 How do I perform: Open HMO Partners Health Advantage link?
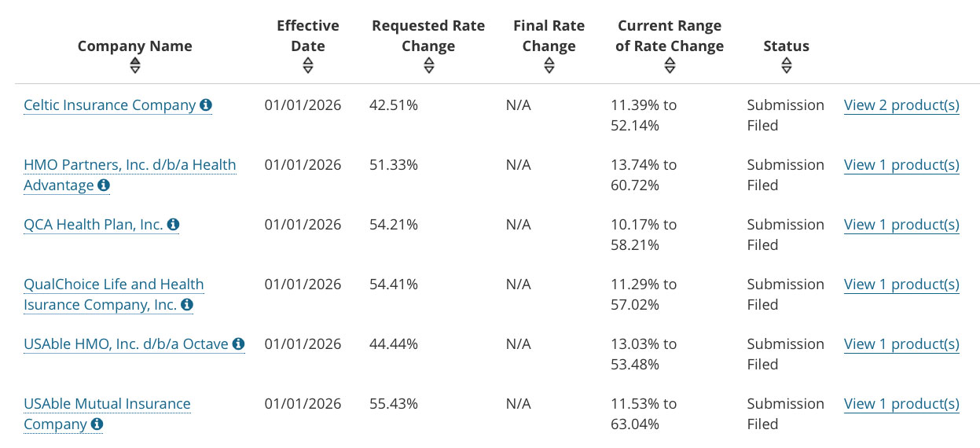[130, 165]
